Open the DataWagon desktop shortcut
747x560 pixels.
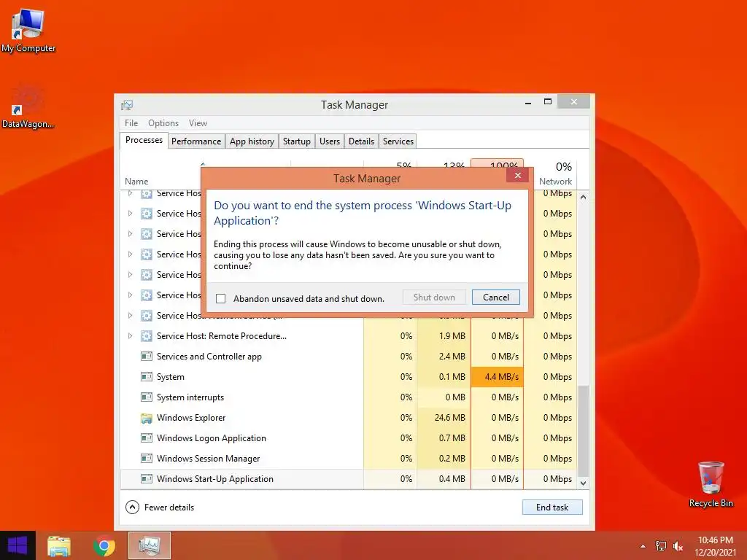pos(28,106)
